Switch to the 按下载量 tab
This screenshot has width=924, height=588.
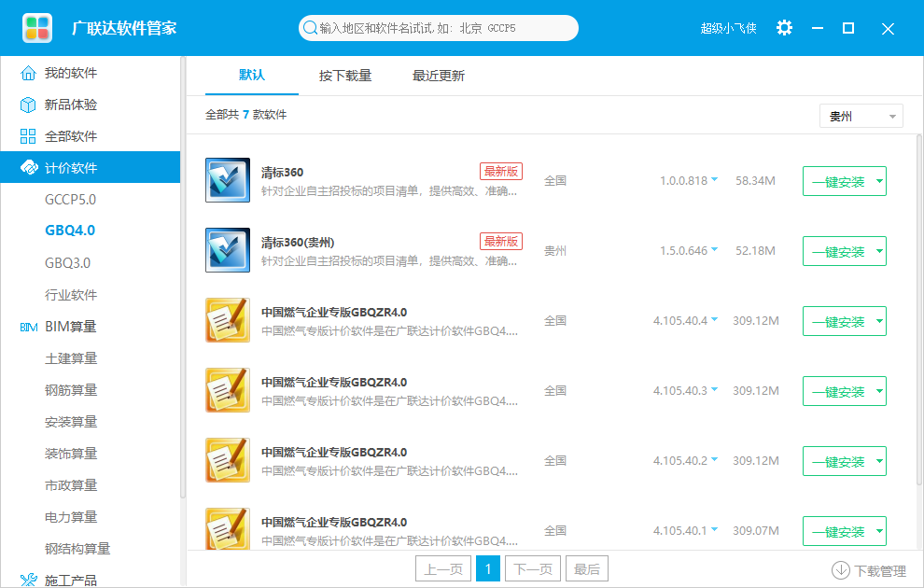tap(345, 76)
